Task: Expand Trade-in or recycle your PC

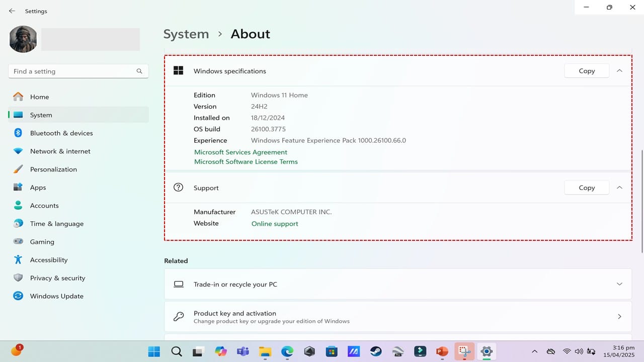Action: pos(398,284)
